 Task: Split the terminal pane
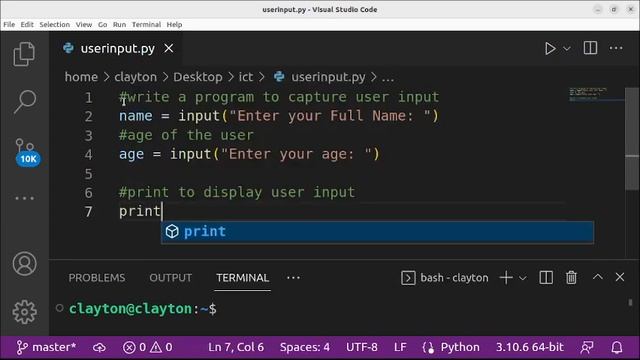tap(546, 278)
